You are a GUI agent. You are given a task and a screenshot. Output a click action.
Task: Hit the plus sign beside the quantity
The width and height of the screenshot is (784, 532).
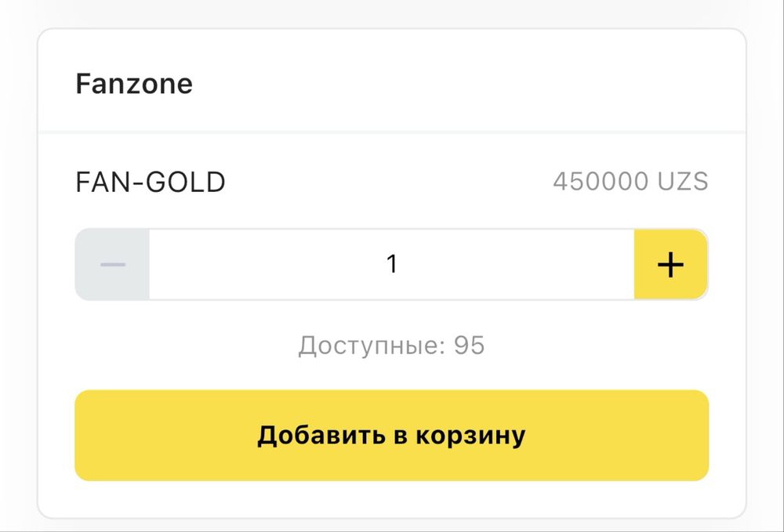(x=670, y=264)
